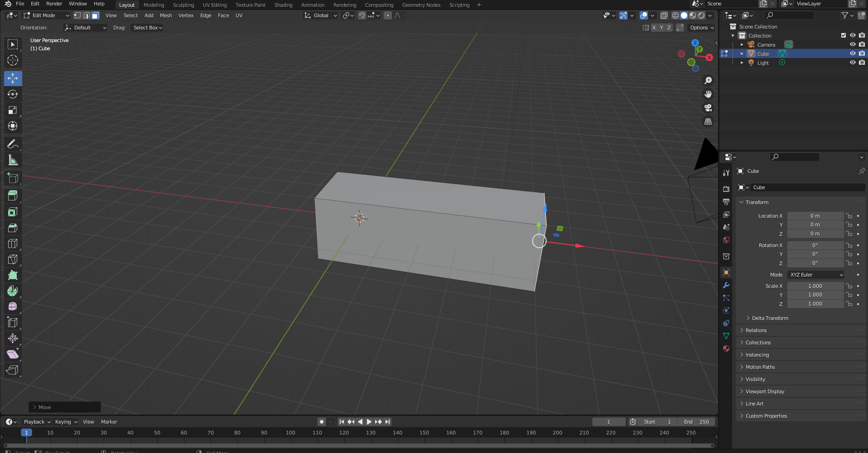Select the Knife tool
This screenshot has height=453, width=868.
tap(13, 259)
